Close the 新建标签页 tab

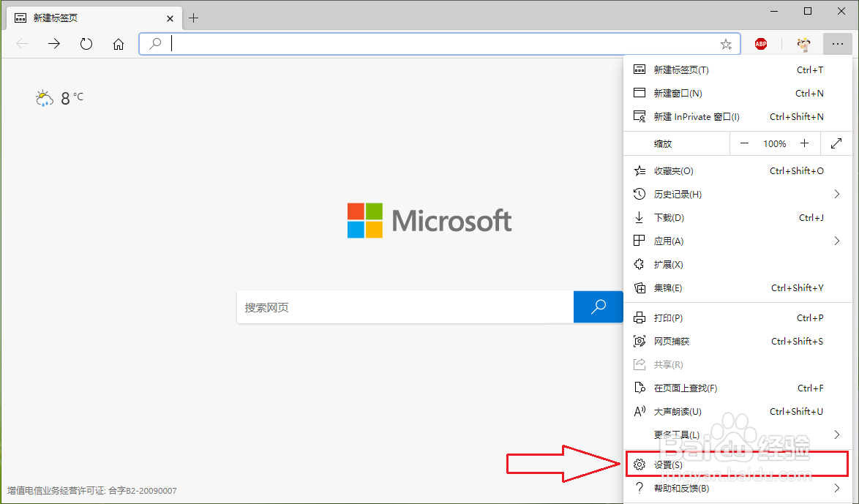click(170, 18)
